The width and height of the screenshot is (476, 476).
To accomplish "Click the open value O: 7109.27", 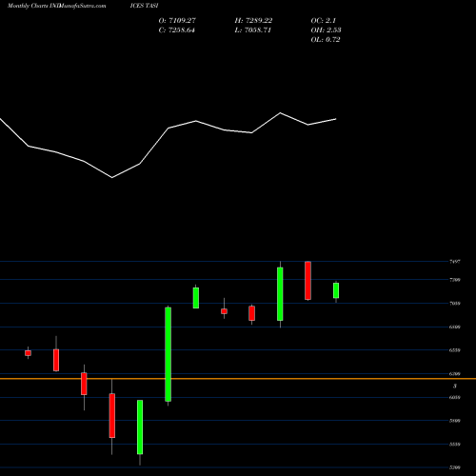I will click(x=177, y=21).
